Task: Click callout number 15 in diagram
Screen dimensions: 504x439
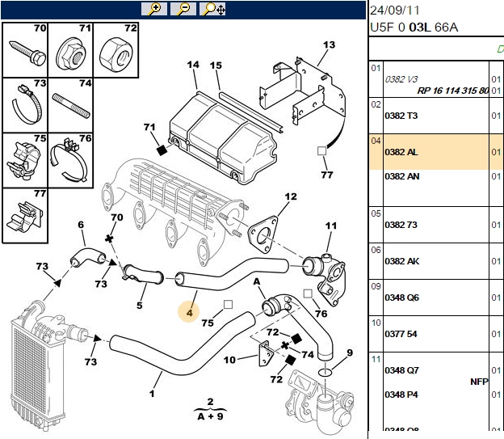Action: point(216,65)
